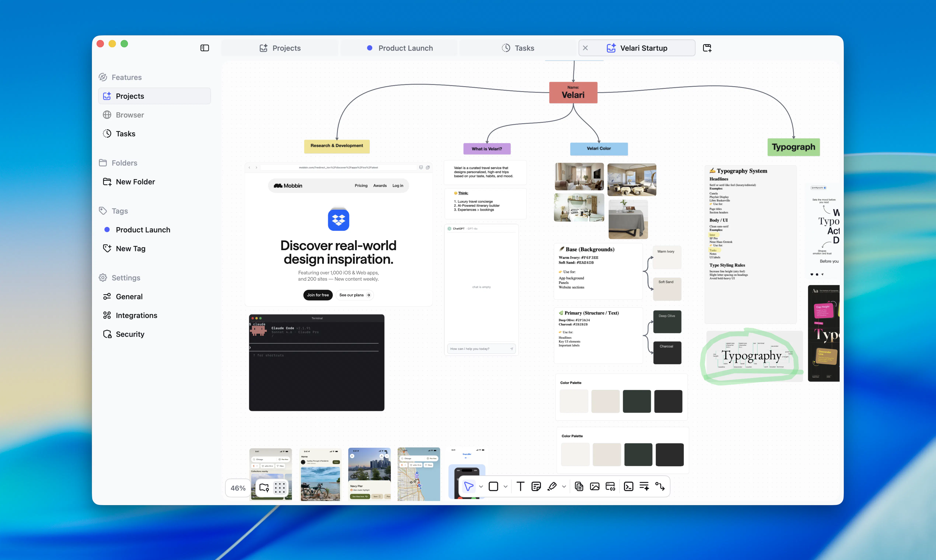Add a New Tag from sidebar
Screen dimensions: 936x560
click(x=154, y=248)
